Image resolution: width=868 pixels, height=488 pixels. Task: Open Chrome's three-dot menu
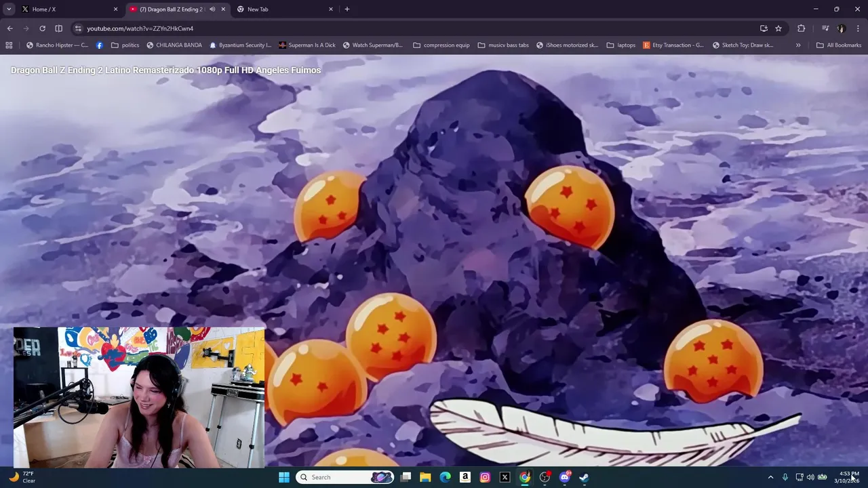click(857, 28)
